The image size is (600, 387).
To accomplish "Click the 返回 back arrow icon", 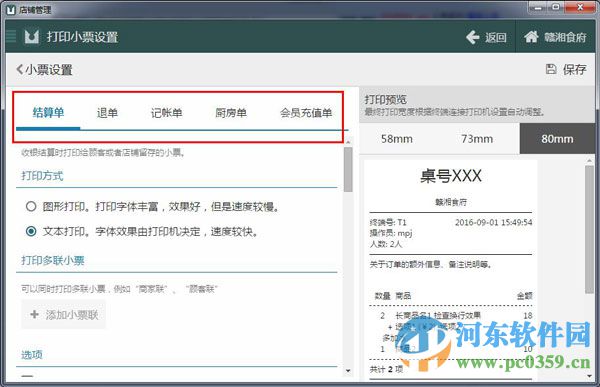I will point(473,37).
